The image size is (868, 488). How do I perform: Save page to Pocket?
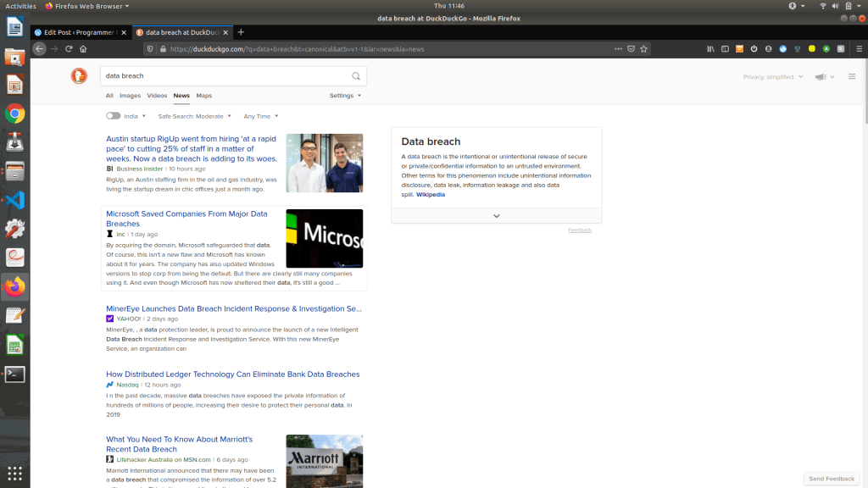pyautogui.click(x=631, y=49)
